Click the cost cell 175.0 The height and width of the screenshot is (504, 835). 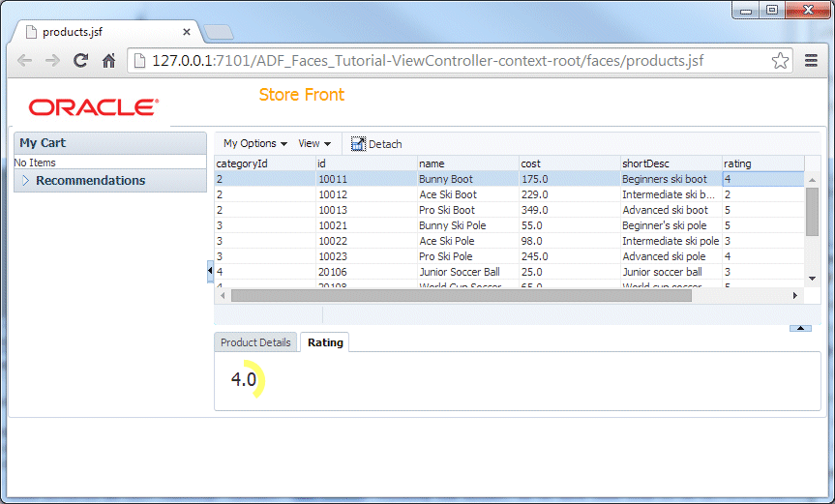click(x=569, y=179)
